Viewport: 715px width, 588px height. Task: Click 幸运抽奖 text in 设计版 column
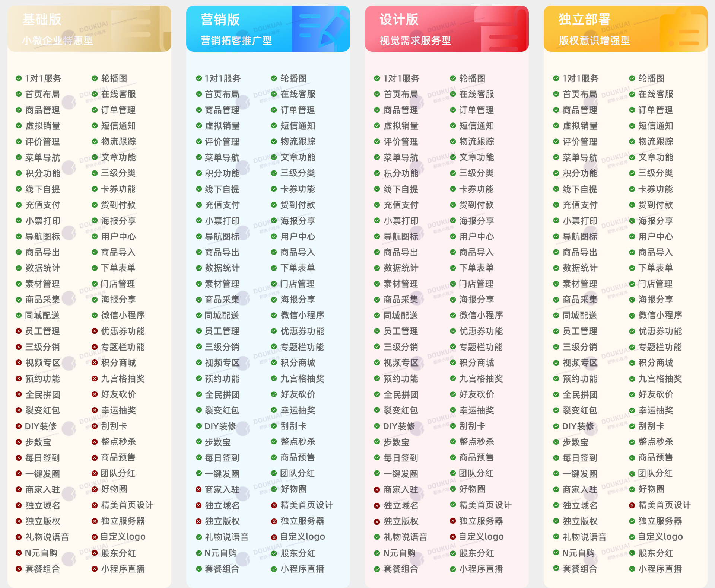tap(477, 410)
